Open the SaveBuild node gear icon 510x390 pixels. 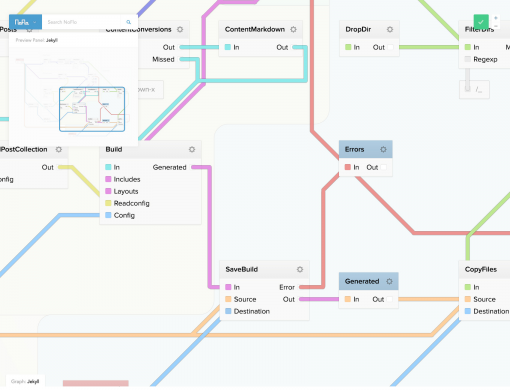[x=300, y=269]
